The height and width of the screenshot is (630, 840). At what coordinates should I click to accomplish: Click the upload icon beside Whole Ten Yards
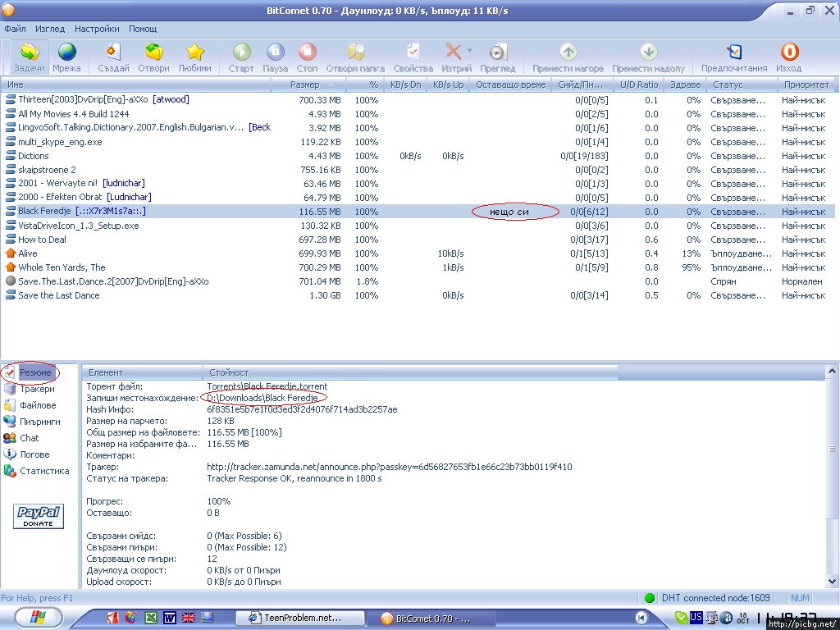pyautogui.click(x=10, y=267)
